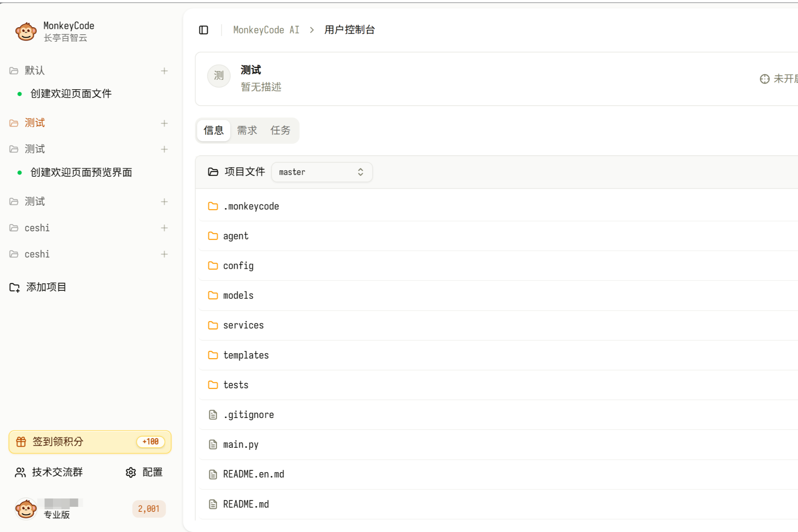This screenshot has width=798, height=532.
Task: Click the 添加项目 button
Action: pos(38,287)
